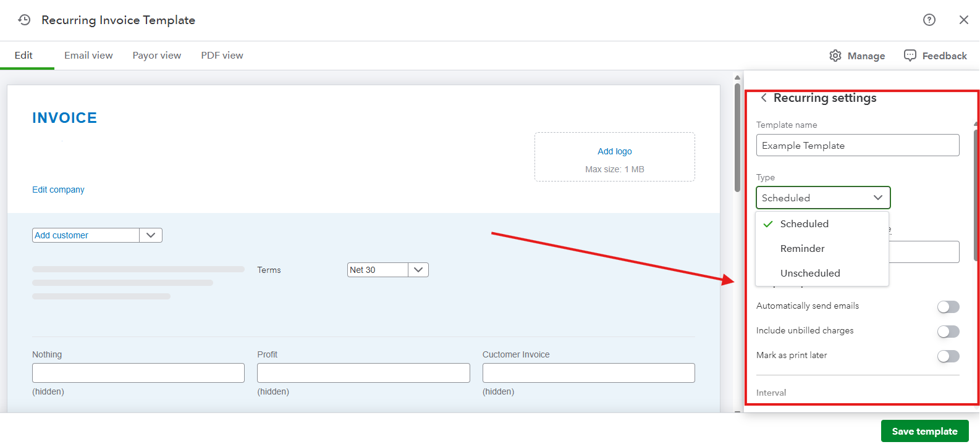Screen dimensions: 980x447
Task: Open the Type dropdown showing Scheduled
Action: click(x=823, y=198)
